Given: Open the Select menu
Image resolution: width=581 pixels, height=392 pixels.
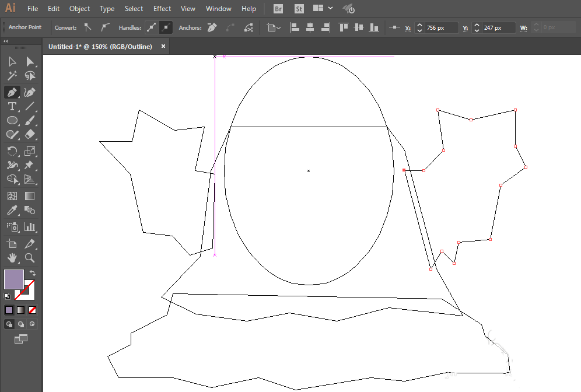Looking at the screenshot, I should pos(134,9).
